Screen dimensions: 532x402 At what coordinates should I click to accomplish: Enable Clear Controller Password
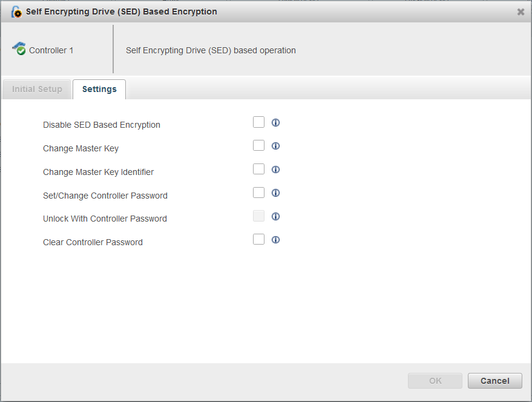click(258, 239)
